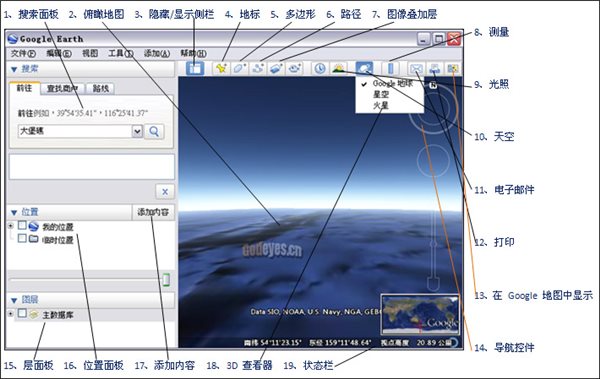Viewport: 600px width, 379px height.
Task: Click the print toolbar icon
Action: [x=435, y=69]
